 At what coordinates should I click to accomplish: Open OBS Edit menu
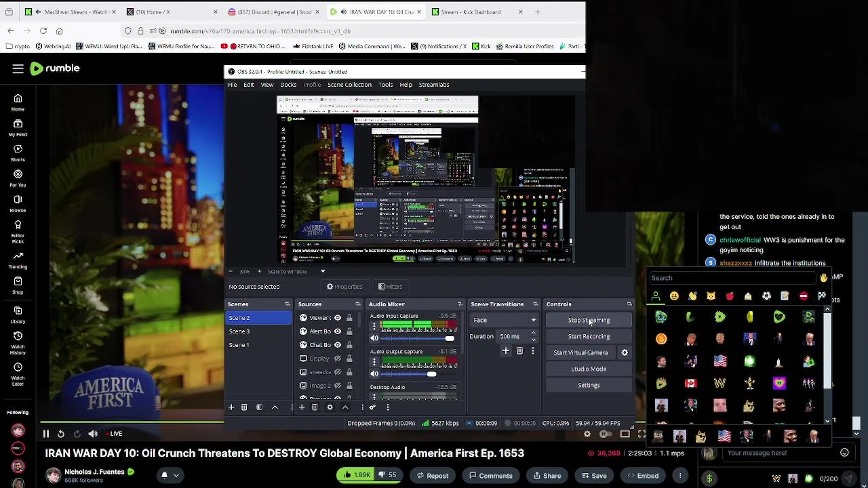(x=249, y=85)
